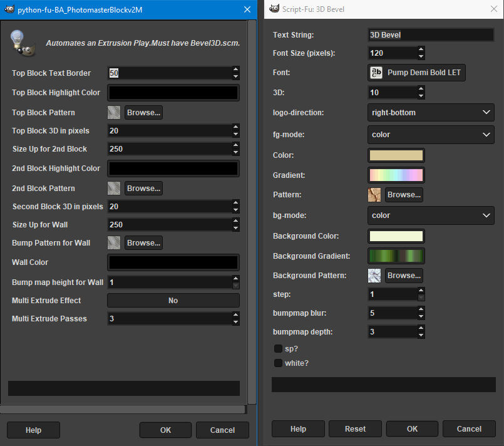Click Top Block Pattern preview thumbnail
The image size is (504, 446).
tap(114, 113)
